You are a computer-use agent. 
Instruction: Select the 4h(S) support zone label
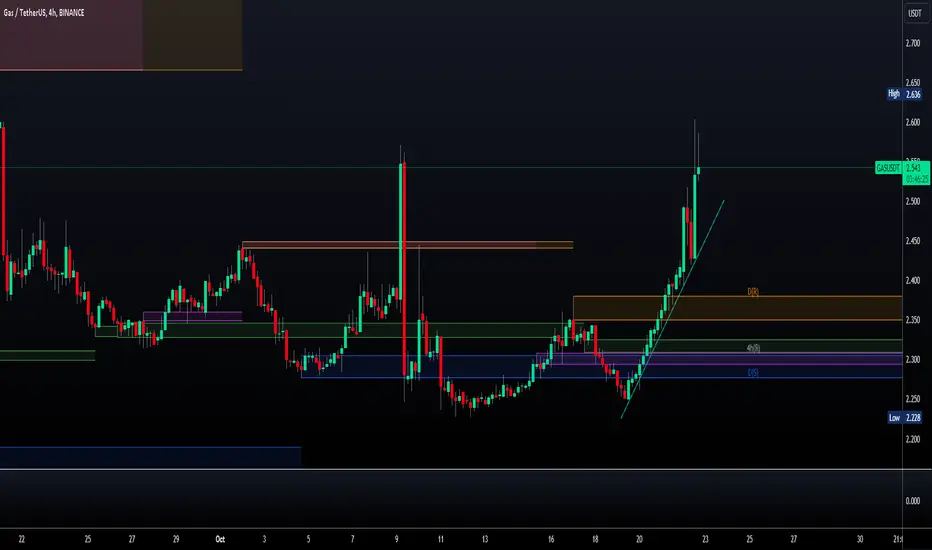pos(753,348)
